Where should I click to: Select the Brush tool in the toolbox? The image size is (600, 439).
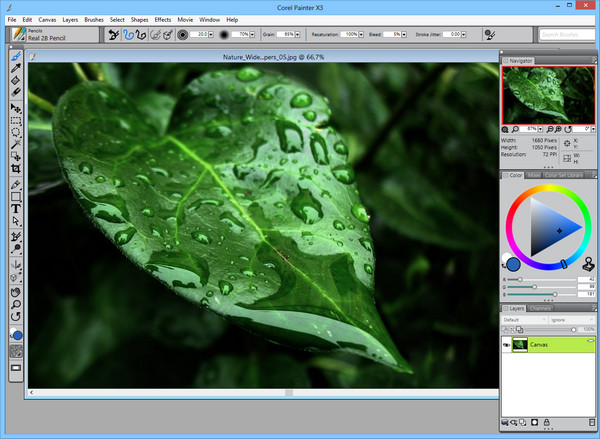click(x=16, y=55)
